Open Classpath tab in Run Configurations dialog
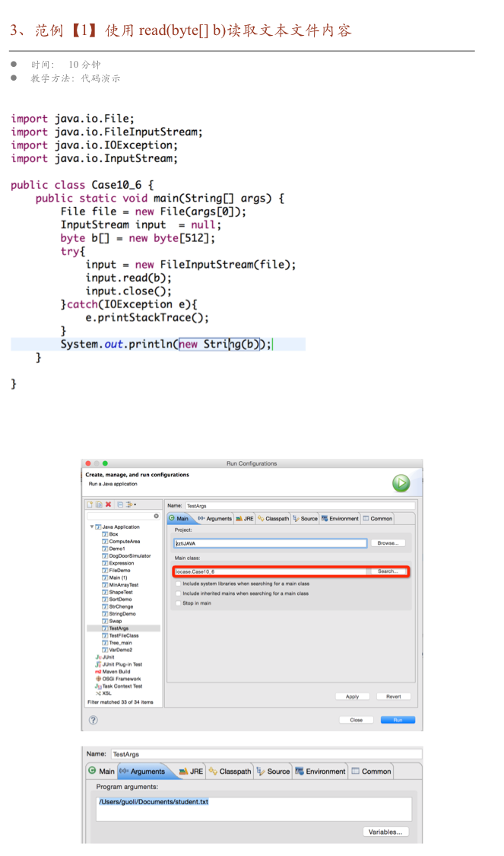The image size is (504, 856). coord(273,519)
